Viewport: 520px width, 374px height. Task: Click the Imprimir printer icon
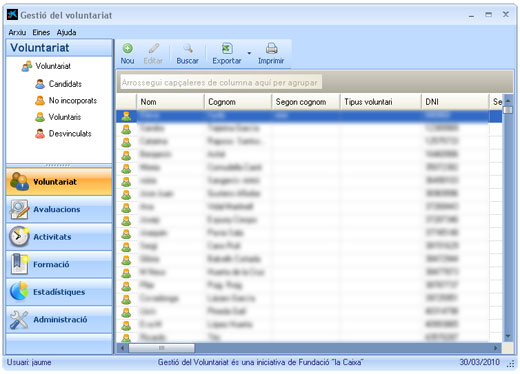pyautogui.click(x=271, y=49)
